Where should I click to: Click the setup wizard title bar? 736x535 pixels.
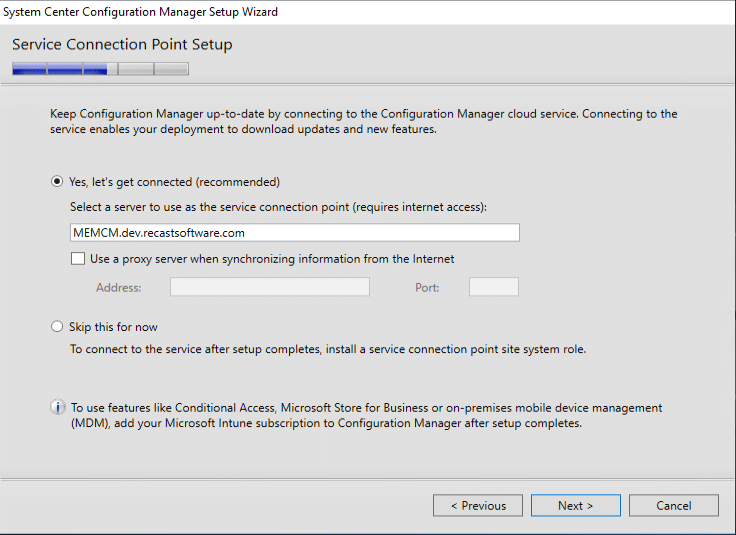(x=300, y=12)
